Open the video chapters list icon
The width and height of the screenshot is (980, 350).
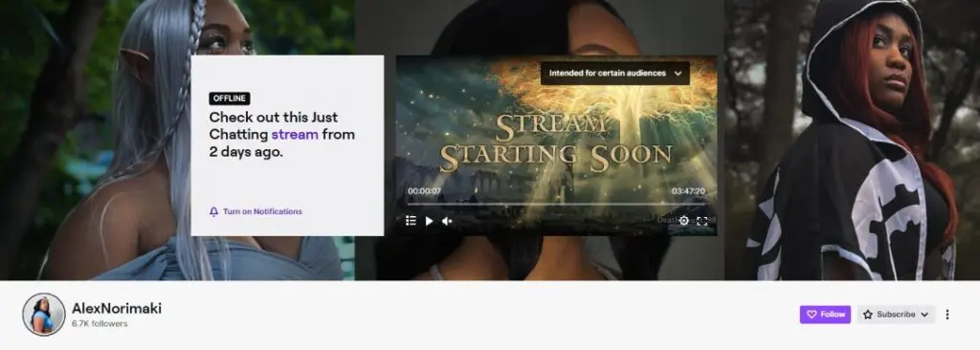411,221
